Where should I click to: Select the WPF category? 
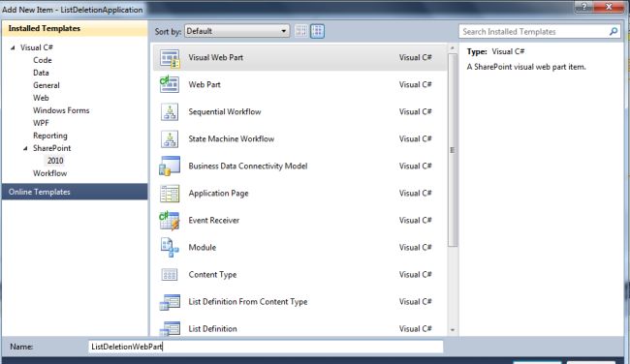click(41, 123)
